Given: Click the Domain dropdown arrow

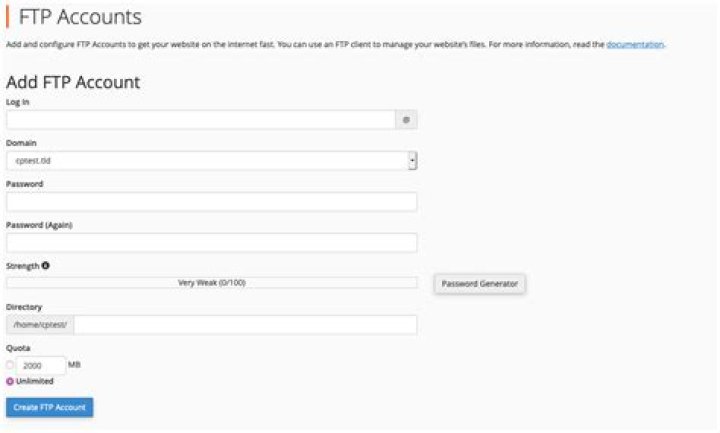Looking at the screenshot, I should [x=412, y=161].
